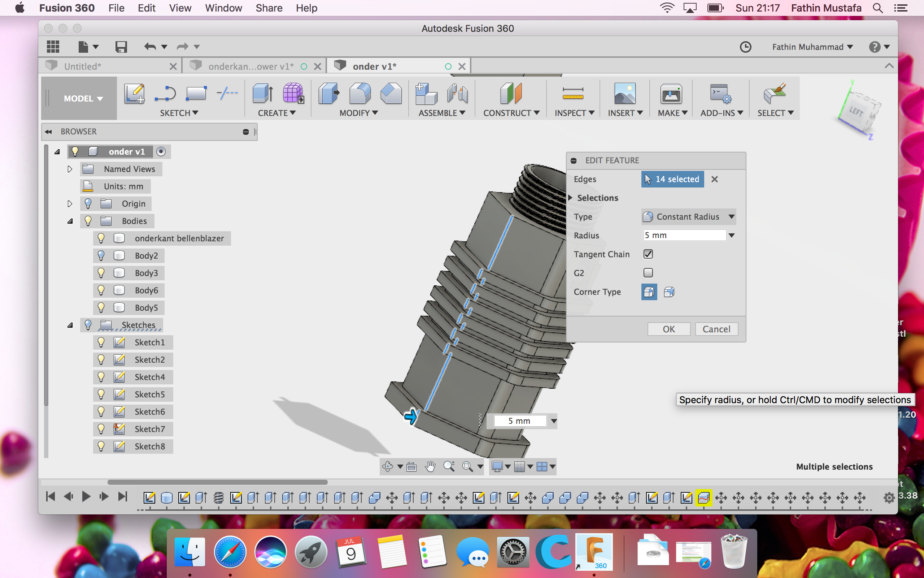Screen dimensions: 924x578
Task: Click the LEFT face of the ViewCube
Action: (x=857, y=112)
